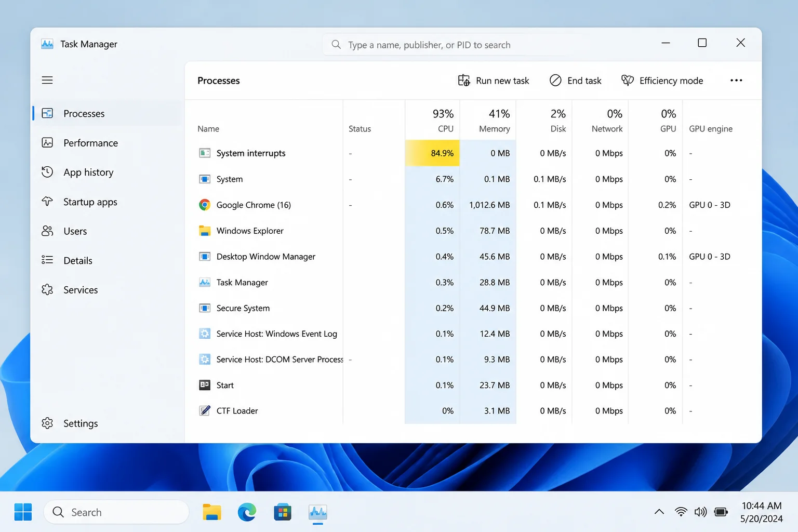
Task: Click the Details list icon
Action: pyautogui.click(x=47, y=260)
